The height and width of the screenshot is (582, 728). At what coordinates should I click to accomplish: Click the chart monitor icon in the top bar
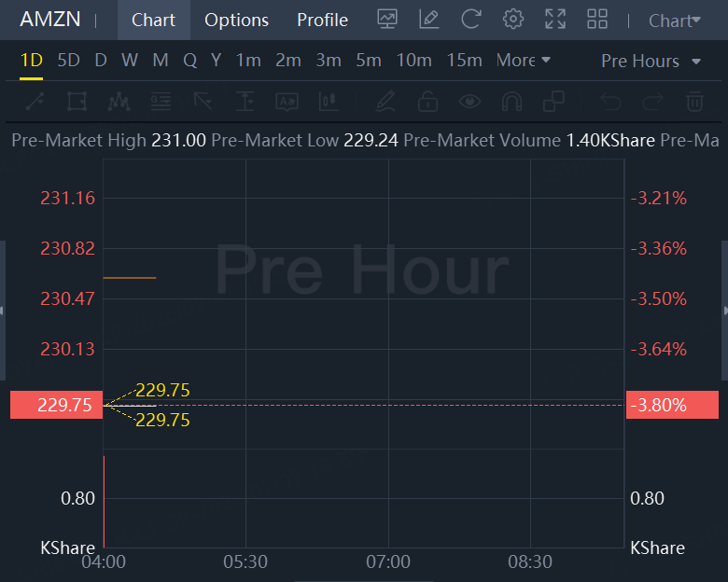click(x=386, y=19)
